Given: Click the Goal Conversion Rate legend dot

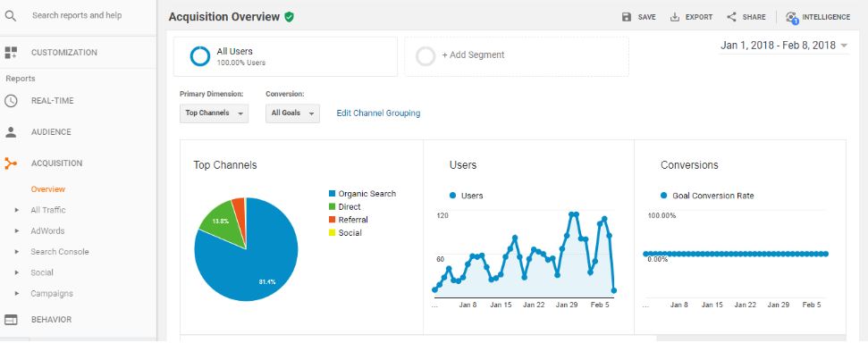Looking at the screenshot, I should tap(663, 196).
